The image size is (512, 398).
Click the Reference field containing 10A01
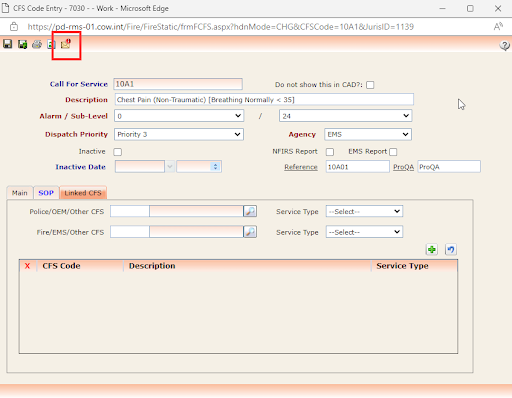point(358,167)
